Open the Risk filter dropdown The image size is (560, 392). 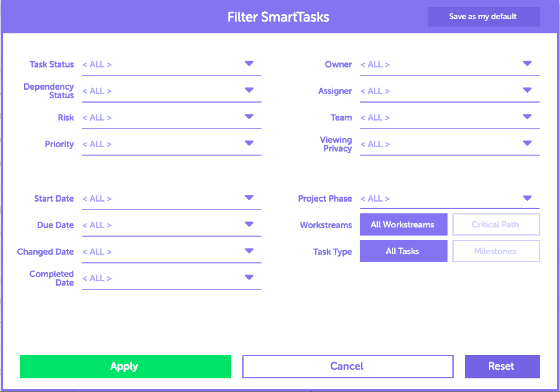pyautogui.click(x=249, y=117)
